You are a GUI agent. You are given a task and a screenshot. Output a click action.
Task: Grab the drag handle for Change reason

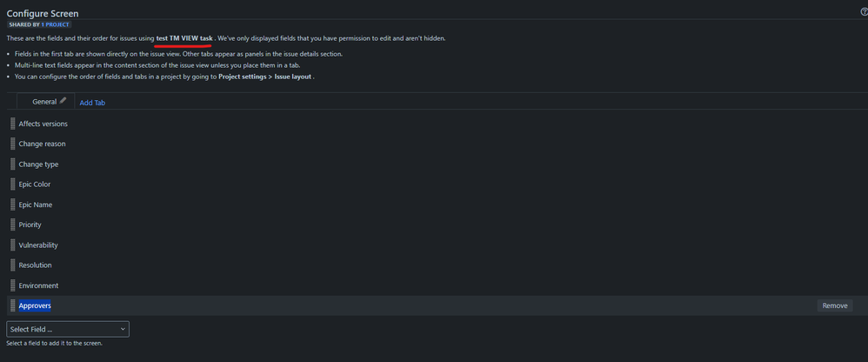click(13, 144)
